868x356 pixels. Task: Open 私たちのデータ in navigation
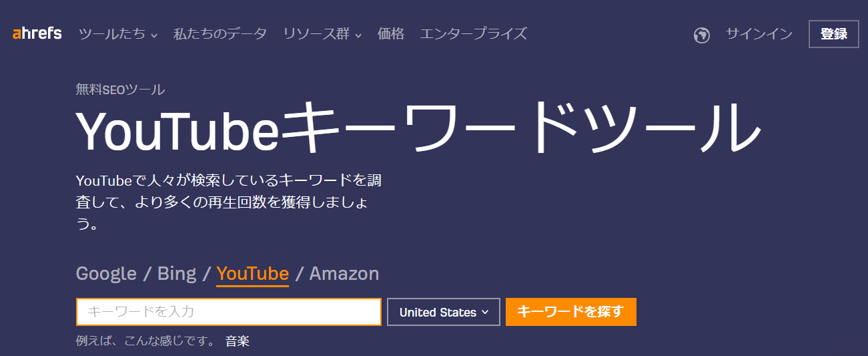coord(220,34)
